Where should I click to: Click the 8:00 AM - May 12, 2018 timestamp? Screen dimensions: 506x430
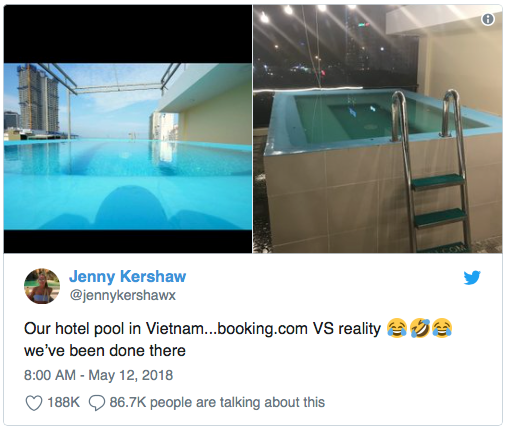[x=98, y=375]
